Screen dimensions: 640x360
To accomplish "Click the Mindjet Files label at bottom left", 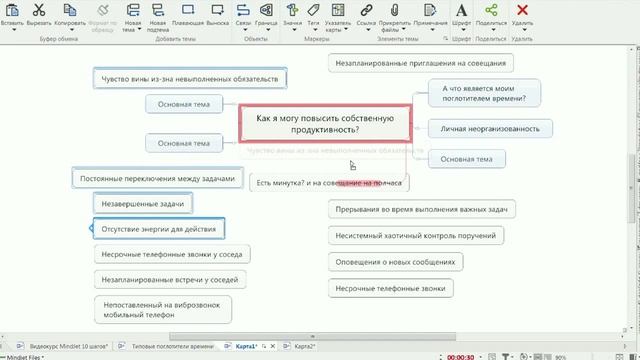I will [25, 357].
